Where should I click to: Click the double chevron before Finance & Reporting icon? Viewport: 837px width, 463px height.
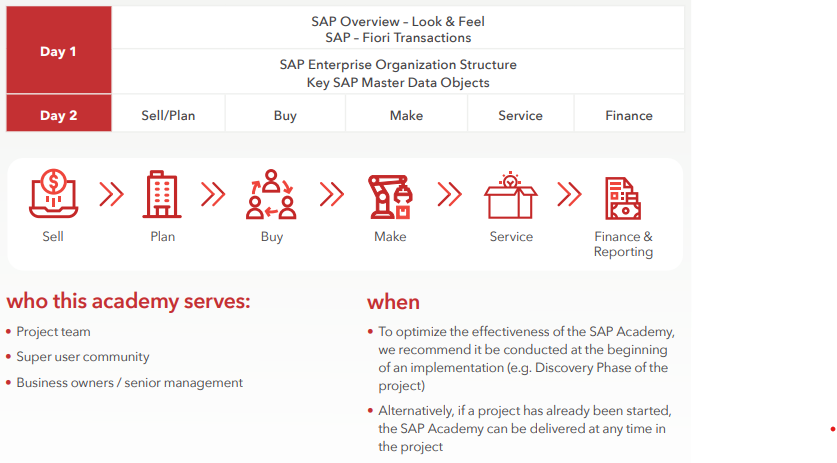pyautogui.click(x=569, y=194)
